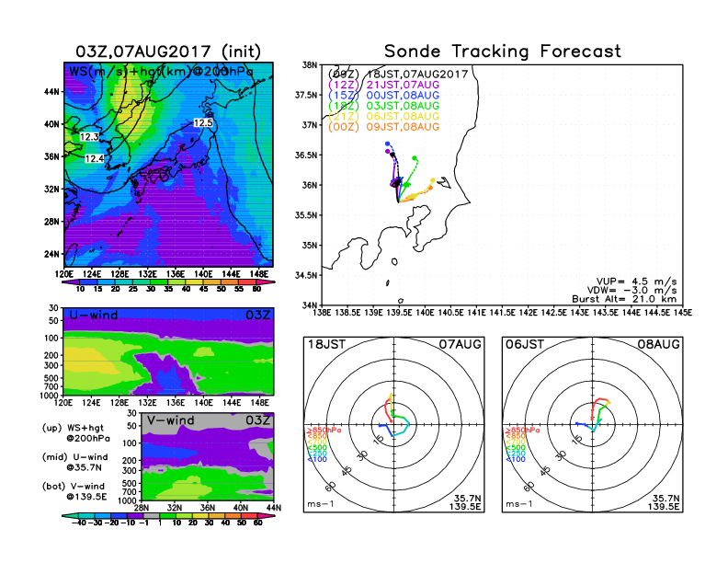This screenshot has width=728, height=563.
Task: Select the '(15Z) 00JST,08AUG' legend entry
Action: [x=383, y=96]
